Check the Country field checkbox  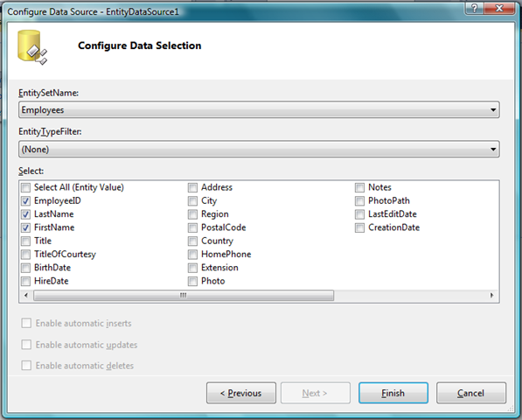[192, 241]
